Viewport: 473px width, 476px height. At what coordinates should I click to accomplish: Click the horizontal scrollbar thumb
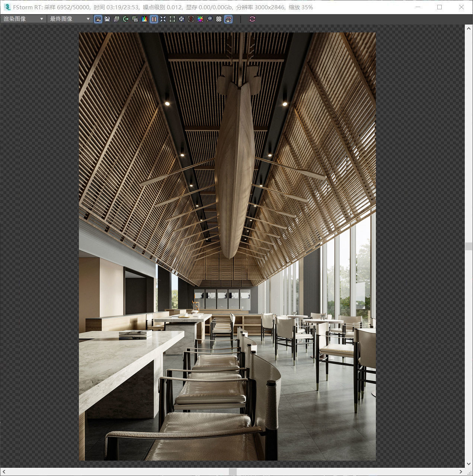pyautogui.click(x=233, y=472)
